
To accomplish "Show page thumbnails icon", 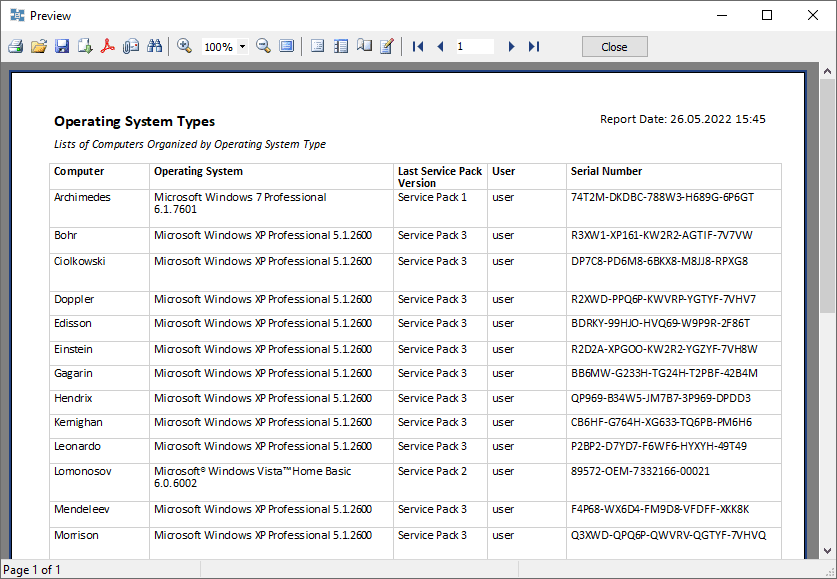I will coord(341,46).
